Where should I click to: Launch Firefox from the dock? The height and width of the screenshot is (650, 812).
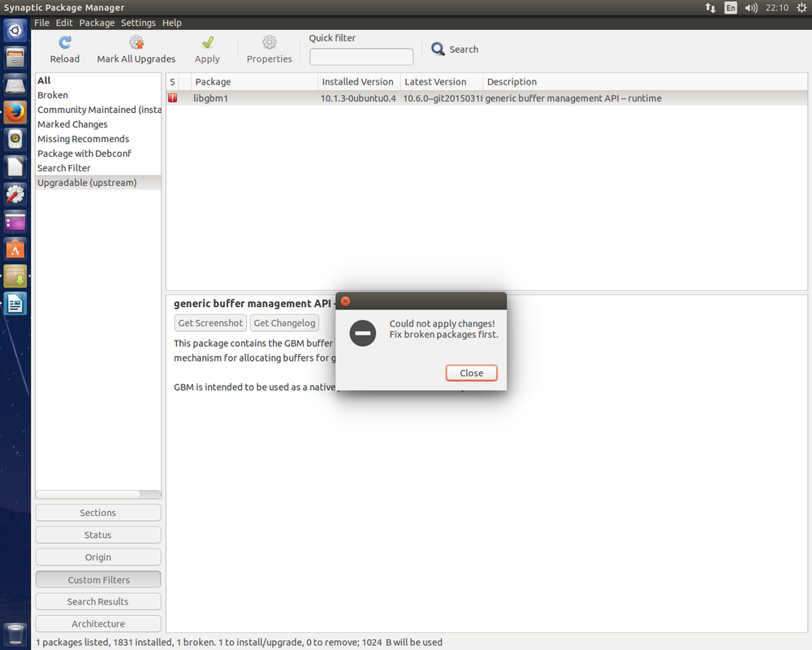[x=15, y=112]
